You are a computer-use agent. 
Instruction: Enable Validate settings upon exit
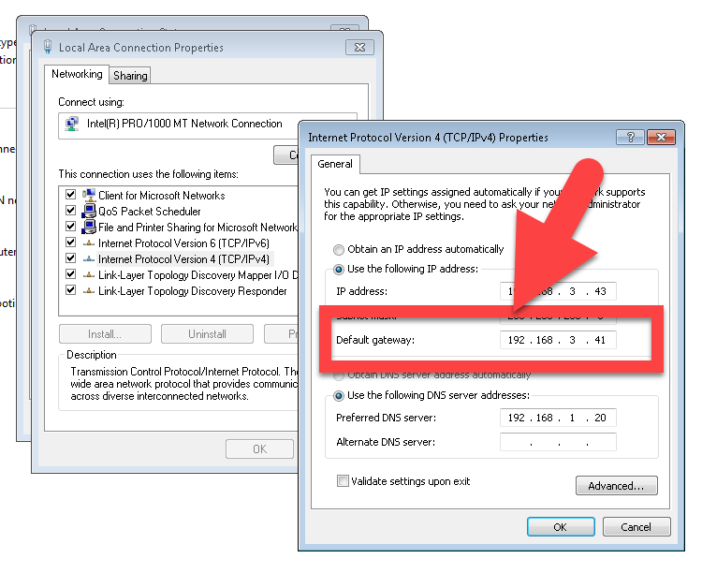pos(343,481)
